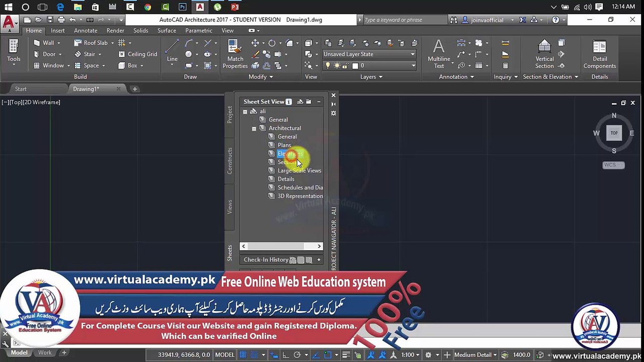Open the Parametric ribbon tab
The height and width of the screenshot is (362, 644).
click(x=199, y=31)
